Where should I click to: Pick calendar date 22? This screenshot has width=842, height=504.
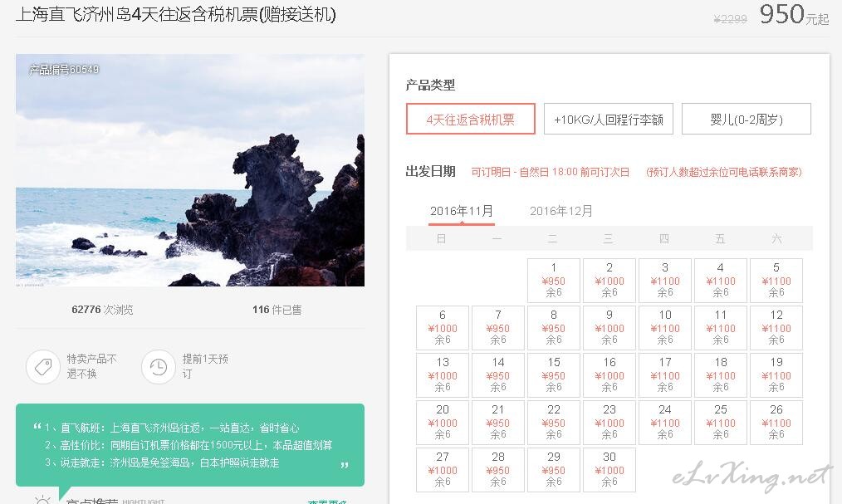[554, 422]
